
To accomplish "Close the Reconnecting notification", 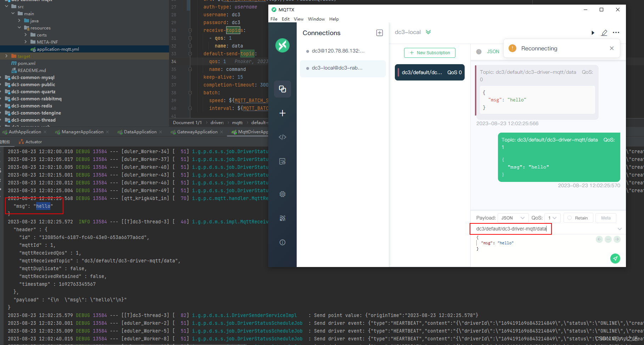I will 612,48.
